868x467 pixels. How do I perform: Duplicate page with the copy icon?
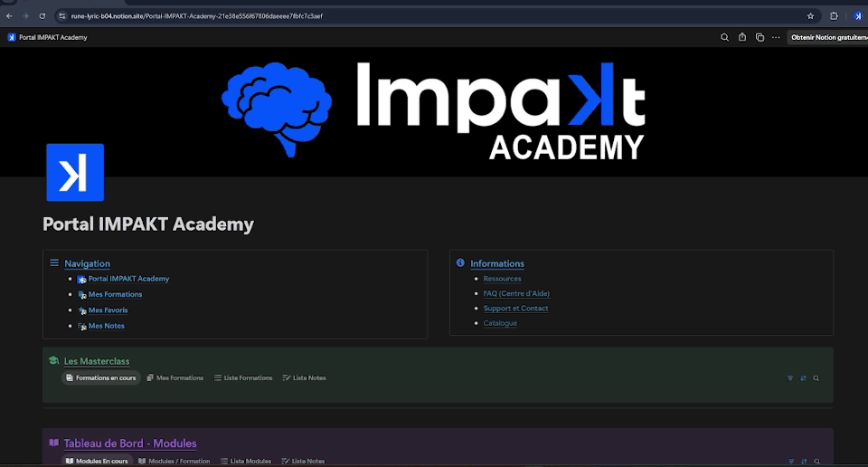click(x=759, y=37)
